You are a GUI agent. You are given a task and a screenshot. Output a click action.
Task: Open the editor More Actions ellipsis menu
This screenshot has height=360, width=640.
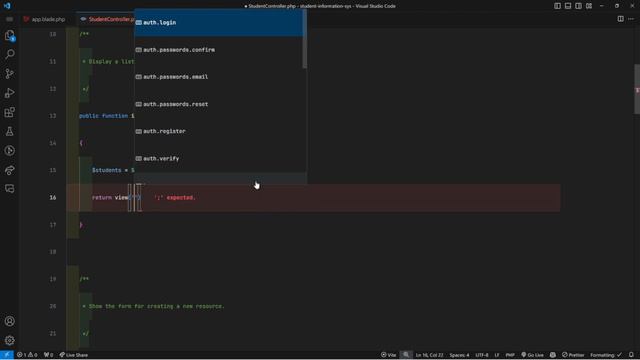631,19
